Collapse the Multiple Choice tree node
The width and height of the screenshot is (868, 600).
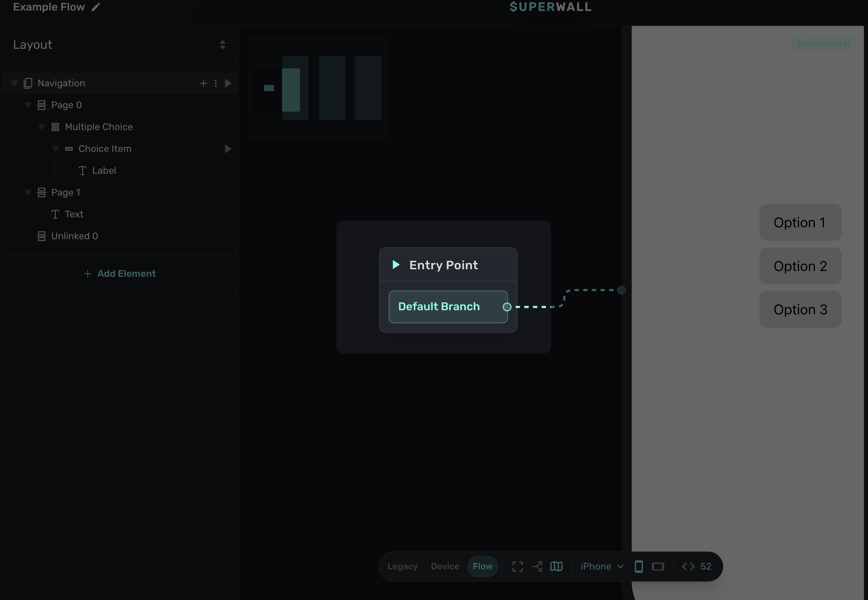41,127
